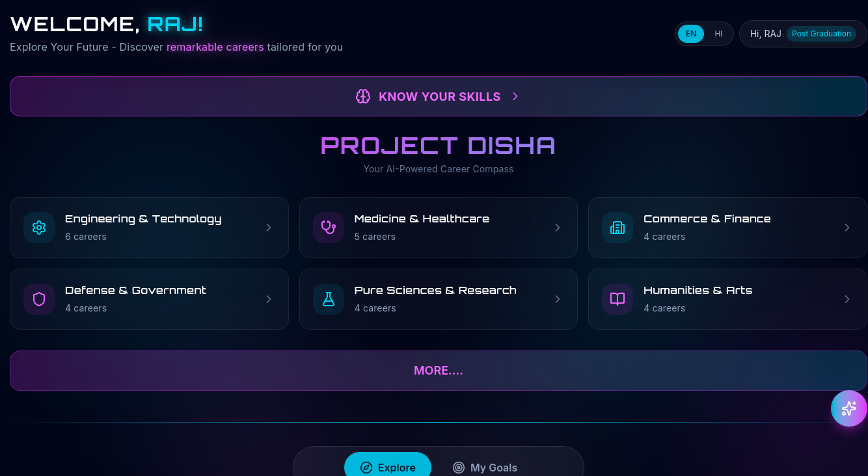Click the gear icon for Engineering & Technology
Image resolution: width=868 pixels, height=476 pixels.
[x=39, y=228]
